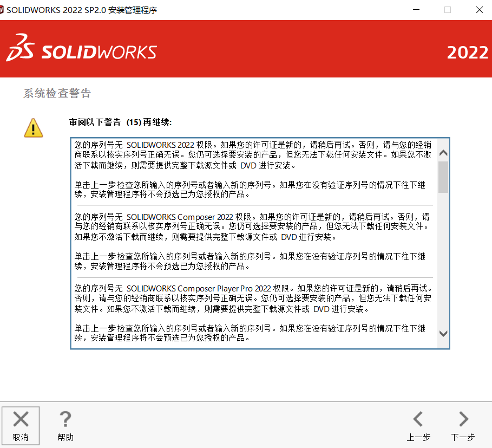
Task: Select the Composer Player Pro 2022 warning paragraph
Action: [253, 298]
